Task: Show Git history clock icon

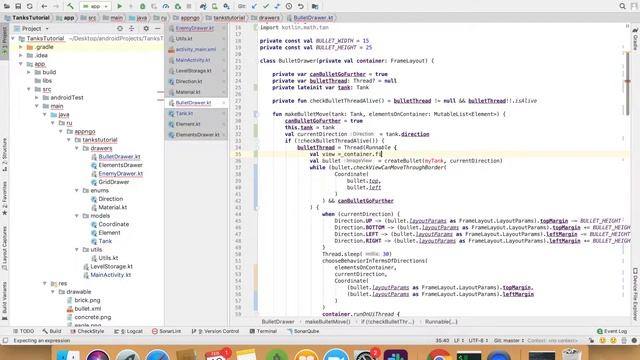Action: pyautogui.click(x=289, y=6)
